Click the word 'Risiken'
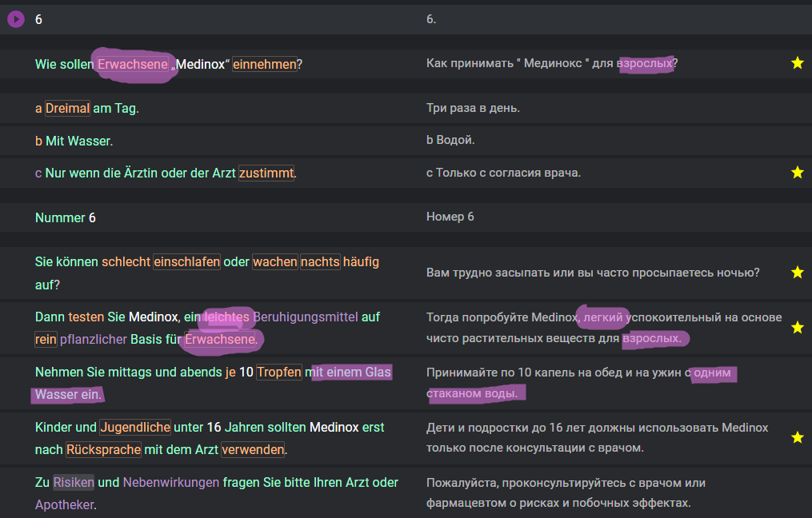 click(74, 482)
